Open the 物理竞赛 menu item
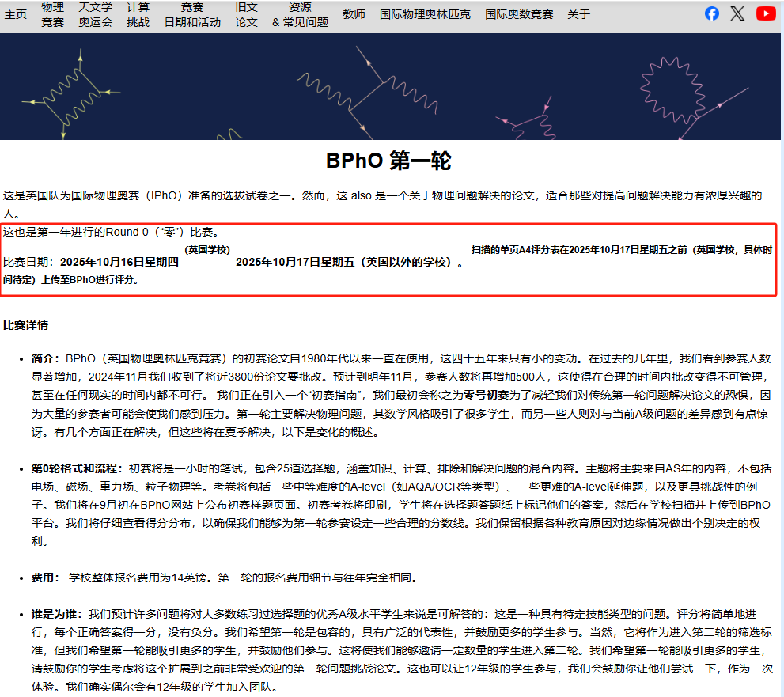The width and height of the screenshot is (784, 697). (52, 14)
